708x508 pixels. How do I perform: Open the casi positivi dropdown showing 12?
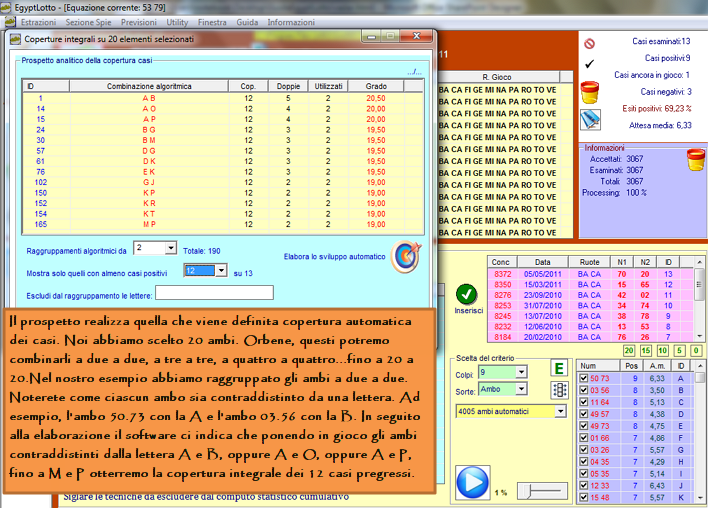[221, 270]
